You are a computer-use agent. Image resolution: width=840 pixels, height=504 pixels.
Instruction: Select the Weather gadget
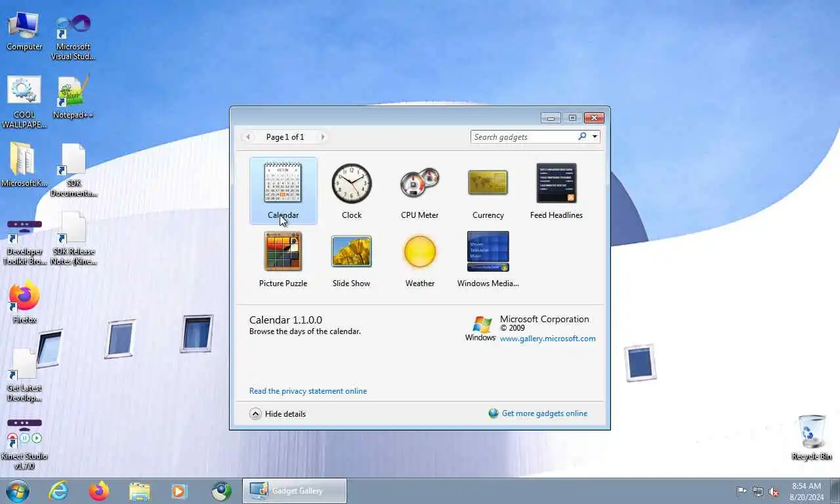coord(420,259)
